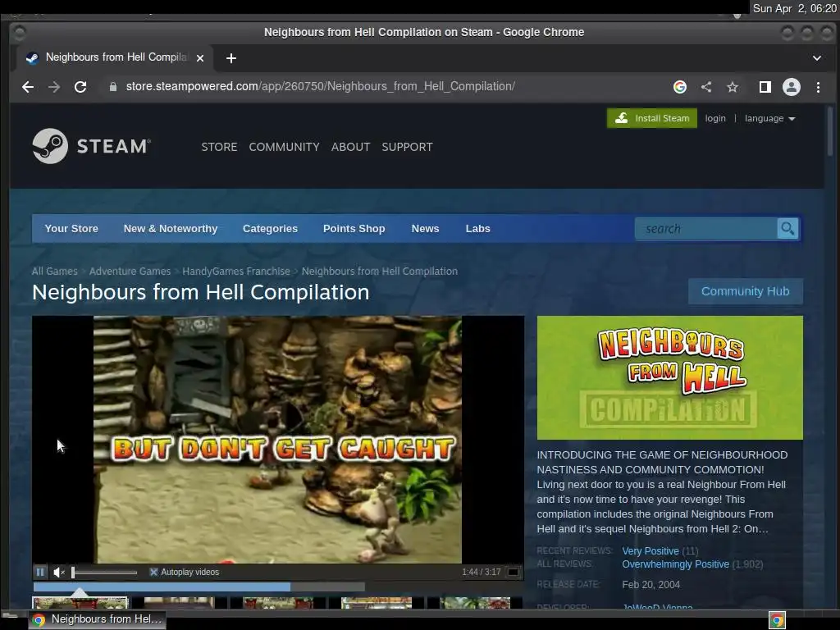Open Chrome profile avatar
The width and height of the screenshot is (840, 630).
coord(792,87)
